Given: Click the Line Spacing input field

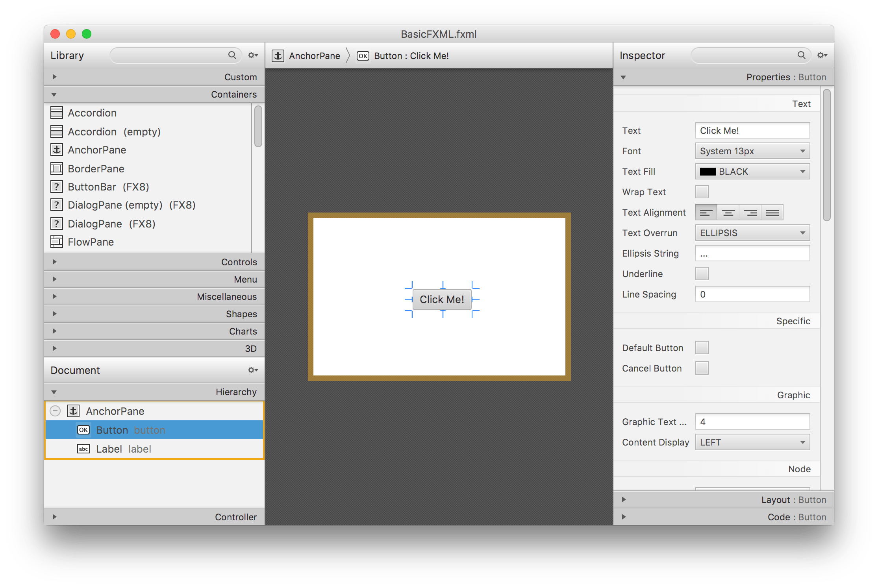Looking at the screenshot, I should point(752,294).
